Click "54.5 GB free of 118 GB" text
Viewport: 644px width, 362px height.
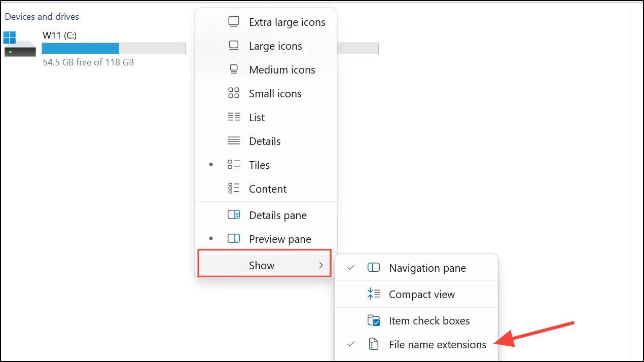pos(88,62)
